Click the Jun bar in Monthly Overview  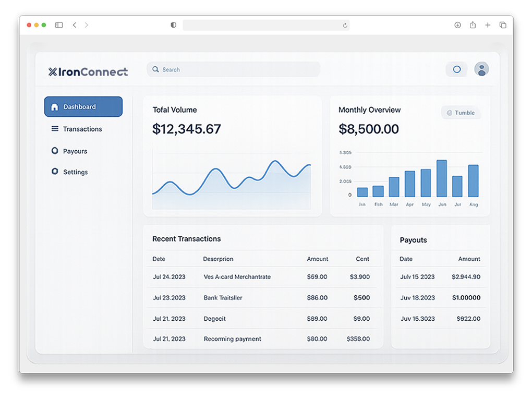point(442,178)
